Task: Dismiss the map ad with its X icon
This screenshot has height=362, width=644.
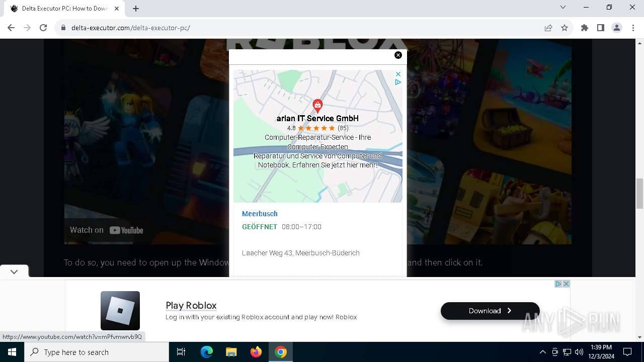Action: pos(398,74)
